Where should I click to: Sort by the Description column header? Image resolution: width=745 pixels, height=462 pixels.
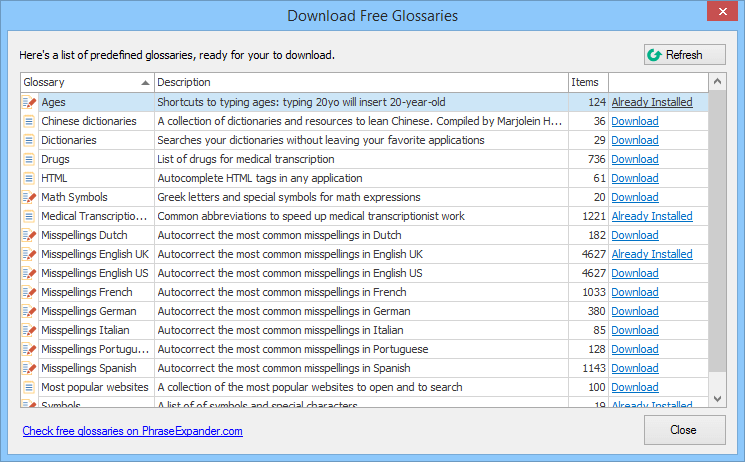tap(361, 82)
